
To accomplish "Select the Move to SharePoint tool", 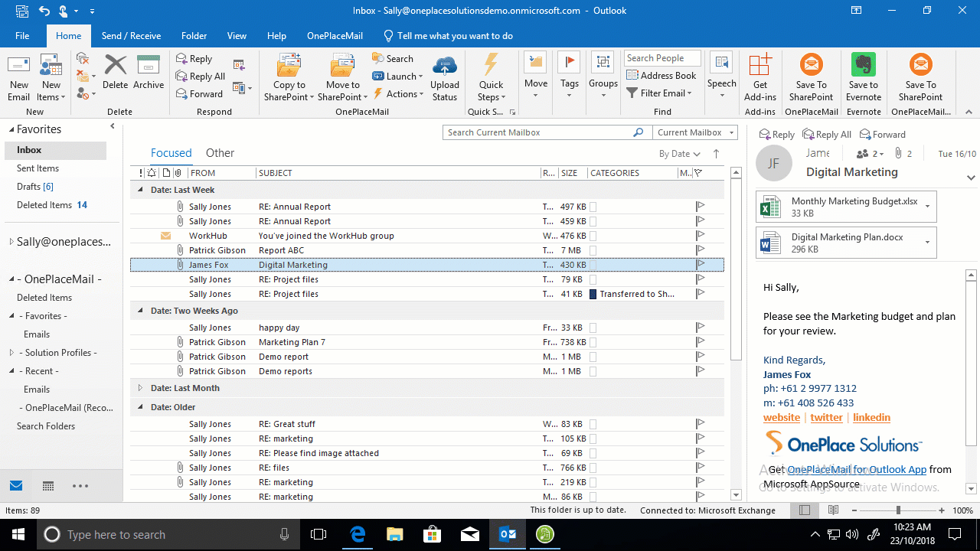I will tap(342, 76).
